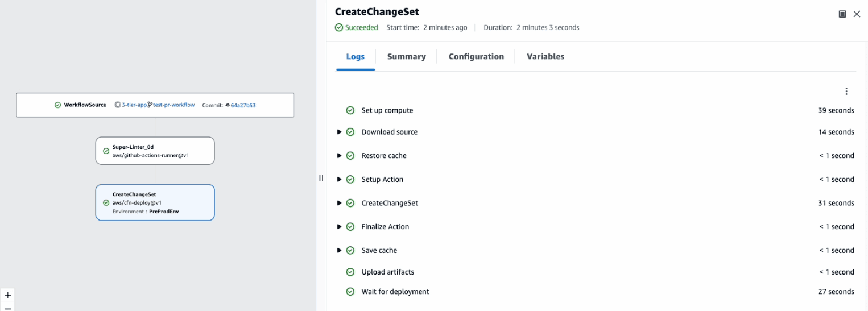Viewport: 868px width, 311px height.
Task: Click the CreateChangeSet step success icon
Action: [x=350, y=203]
